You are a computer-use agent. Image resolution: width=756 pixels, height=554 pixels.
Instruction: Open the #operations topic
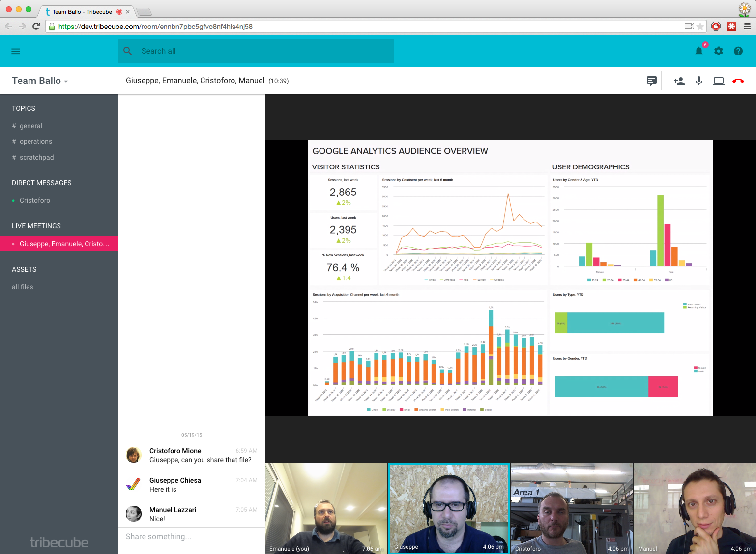(32, 141)
